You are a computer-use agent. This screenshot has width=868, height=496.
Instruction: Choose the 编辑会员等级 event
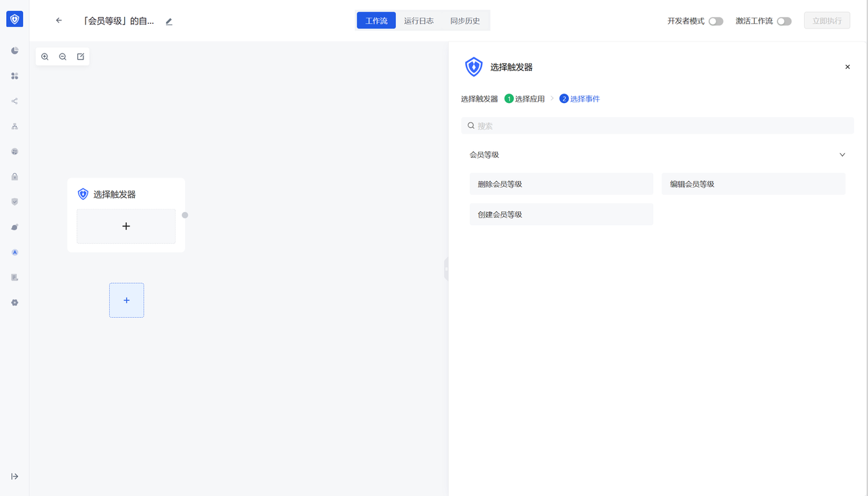pyautogui.click(x=753, y=184)
